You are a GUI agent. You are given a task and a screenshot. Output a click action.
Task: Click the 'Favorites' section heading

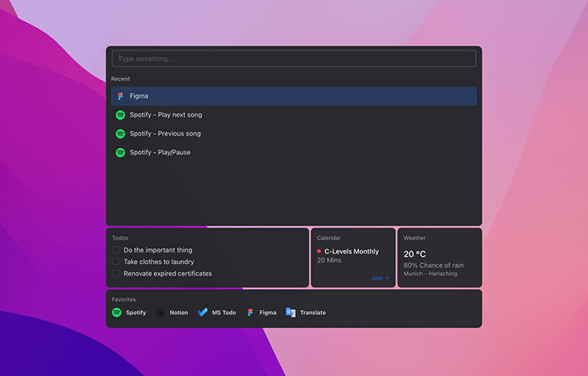point(124,299)
